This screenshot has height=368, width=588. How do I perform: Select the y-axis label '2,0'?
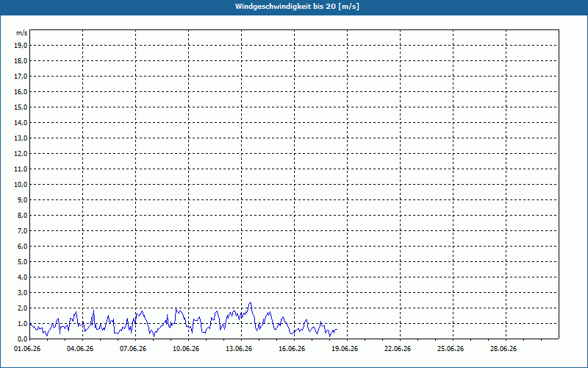(23, 308)
